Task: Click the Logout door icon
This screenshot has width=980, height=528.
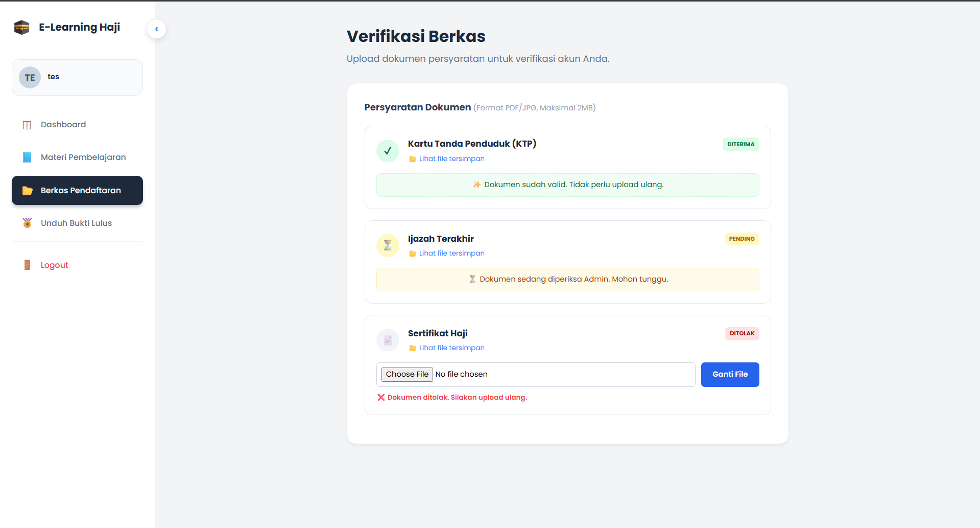Action: point(27,265)
